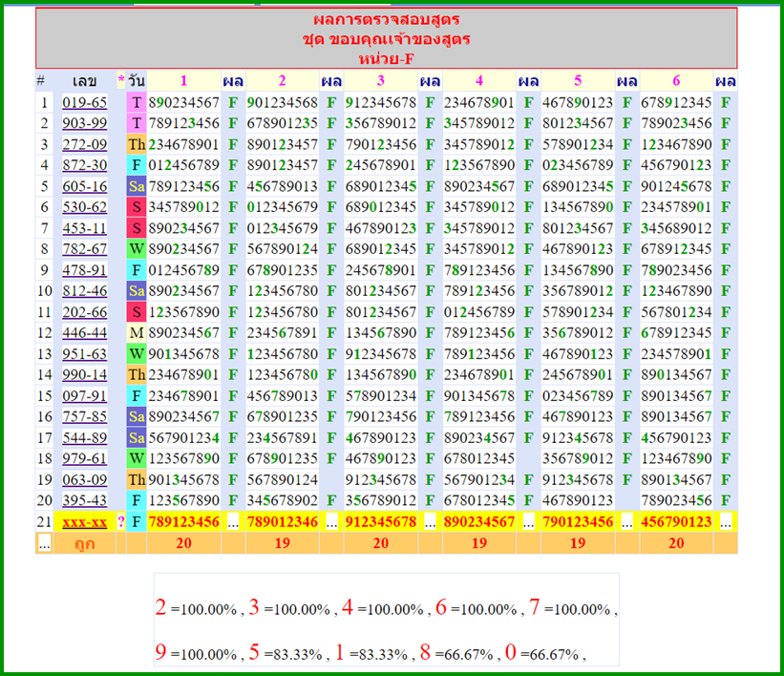Click the 5 =83.33% statistic
Image resolution: width=784 pixels, height=676 pixels.
click(286, 653)
